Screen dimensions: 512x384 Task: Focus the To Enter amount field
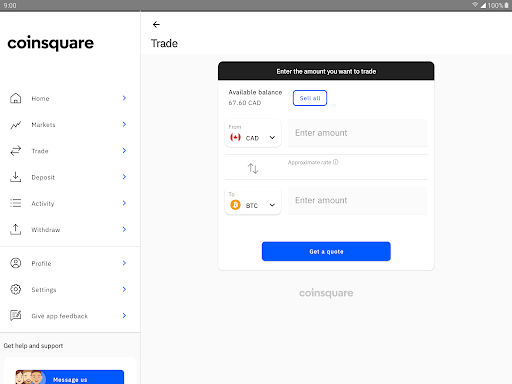tap(357, 200)
